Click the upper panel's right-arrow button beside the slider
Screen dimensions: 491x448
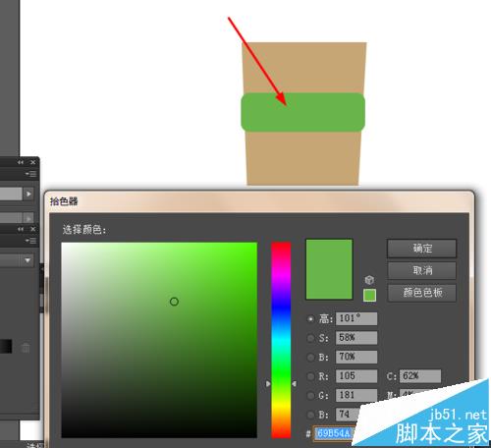coord(28,194)
